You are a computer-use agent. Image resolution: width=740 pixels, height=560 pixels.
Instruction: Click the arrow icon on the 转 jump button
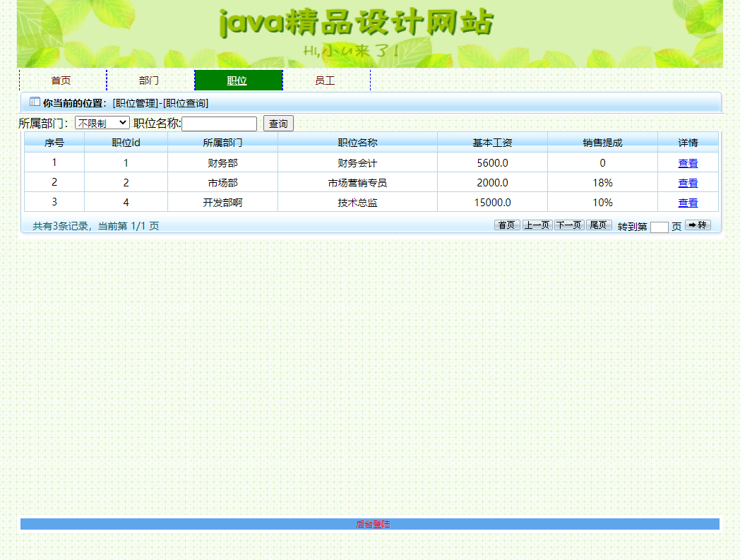692,226
